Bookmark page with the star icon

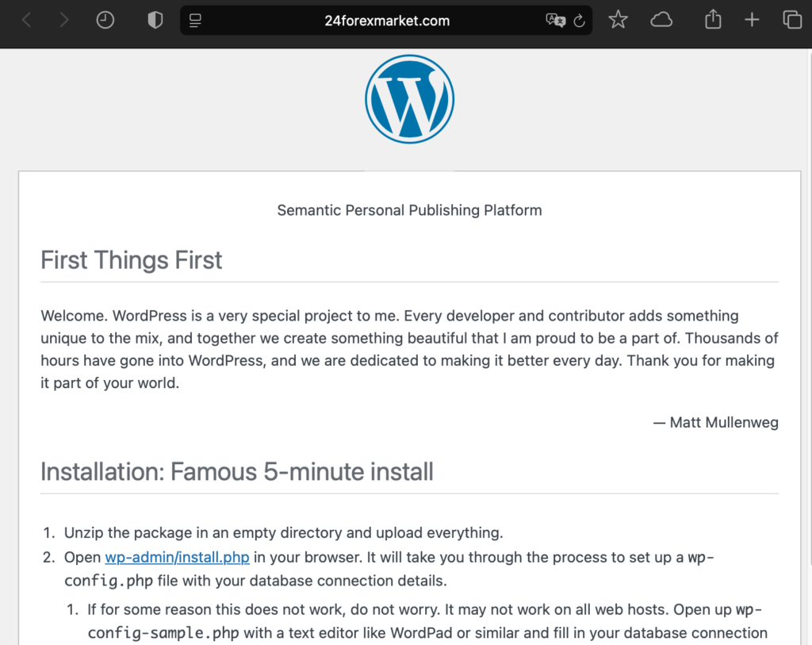(618, 20)
